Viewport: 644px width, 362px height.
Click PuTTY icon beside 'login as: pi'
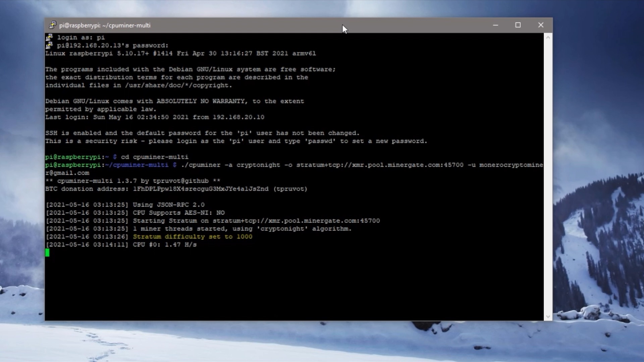[x=49, y=37]
